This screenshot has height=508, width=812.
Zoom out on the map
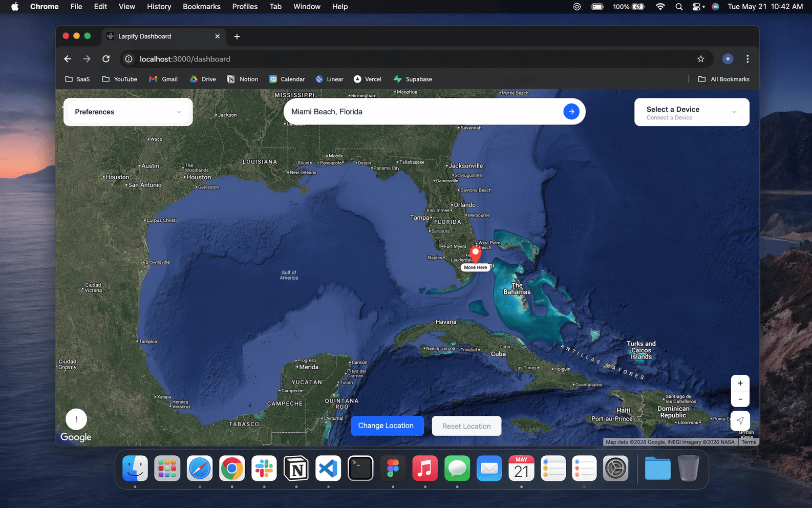740,399
